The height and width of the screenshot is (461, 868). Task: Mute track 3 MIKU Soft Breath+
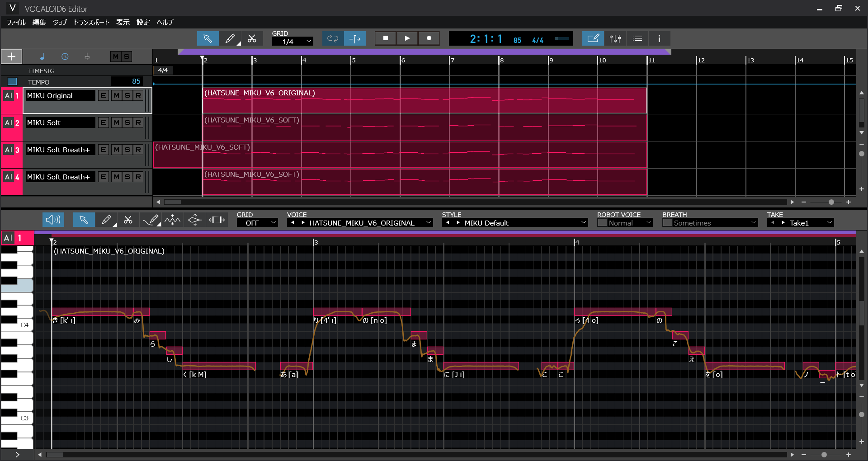click(117, 150)
